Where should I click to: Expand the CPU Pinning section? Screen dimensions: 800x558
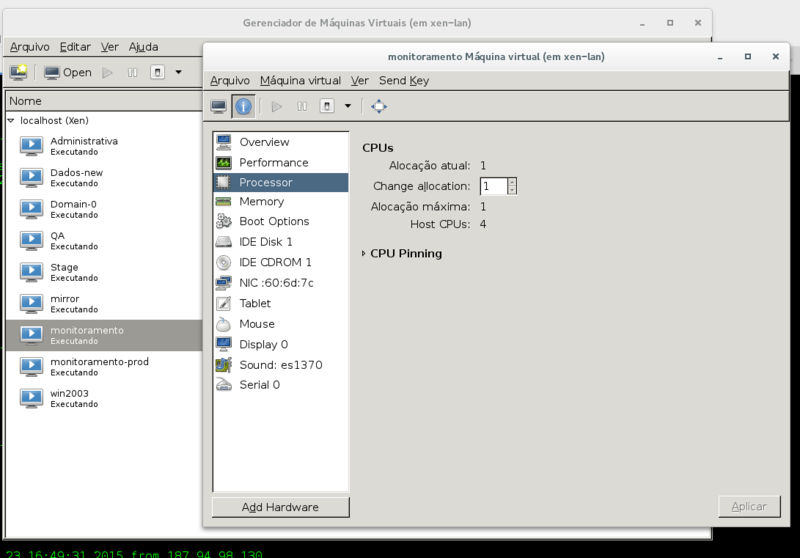tap(363, 253)
